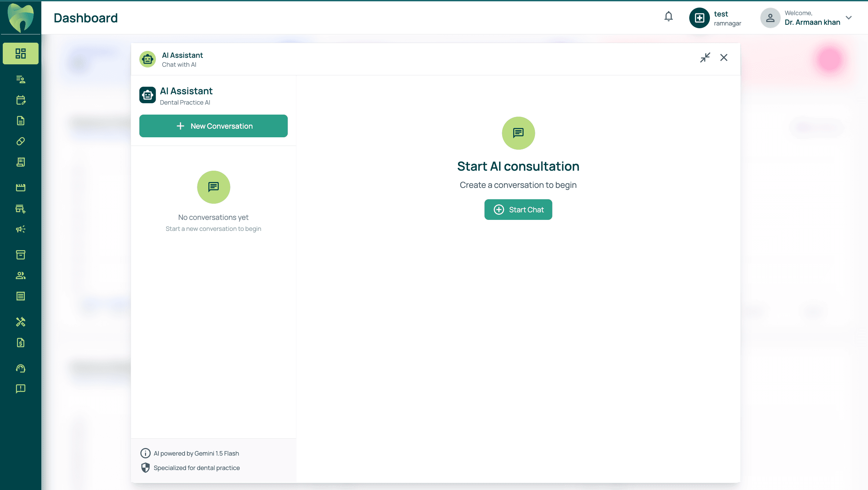This screenshot has width=868, height=490.
Task: Open the inventory archive box sidebar icon
Action: 21,255
